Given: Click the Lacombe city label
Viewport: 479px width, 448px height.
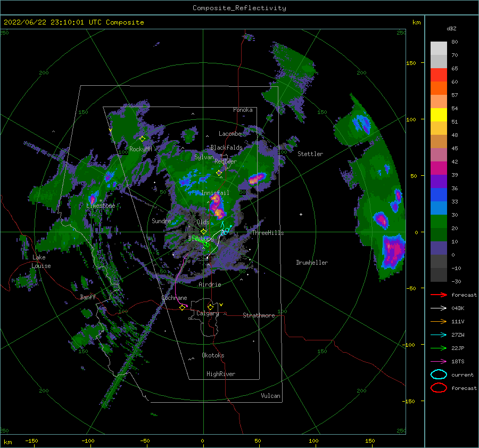Looking at the screenshot, I should (230, 134).
